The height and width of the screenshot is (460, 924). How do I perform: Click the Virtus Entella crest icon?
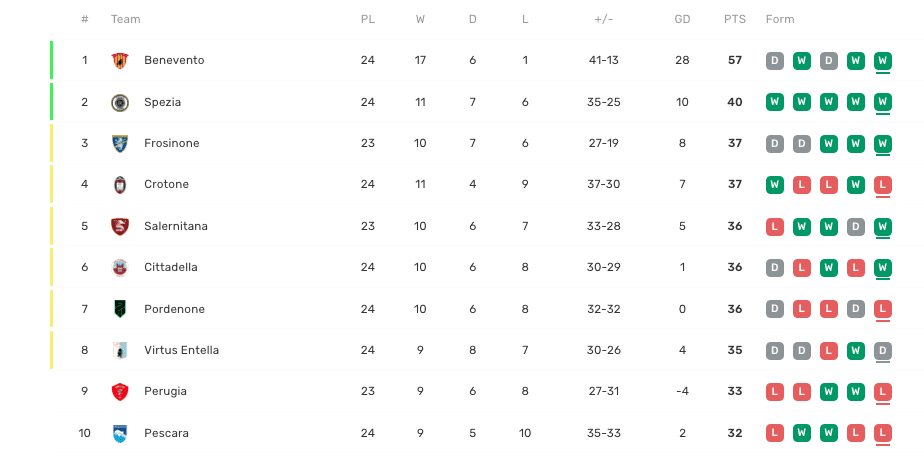(x=120, y=350)
